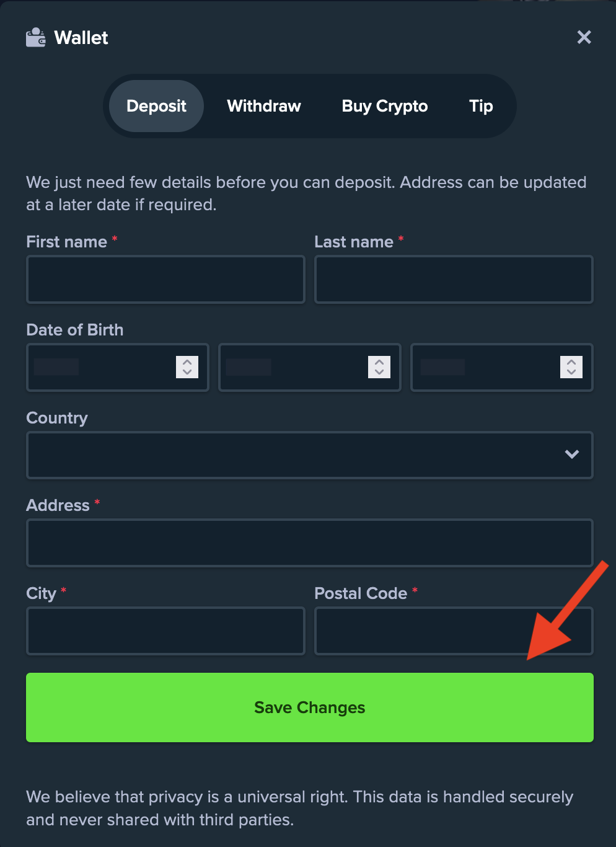Focus the City input field

[165, 631]
